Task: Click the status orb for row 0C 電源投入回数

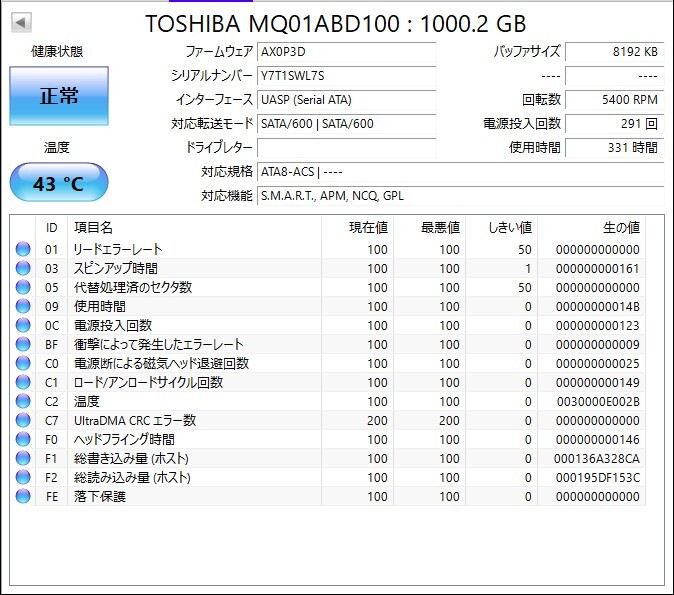Action: [x=23, y=325]
